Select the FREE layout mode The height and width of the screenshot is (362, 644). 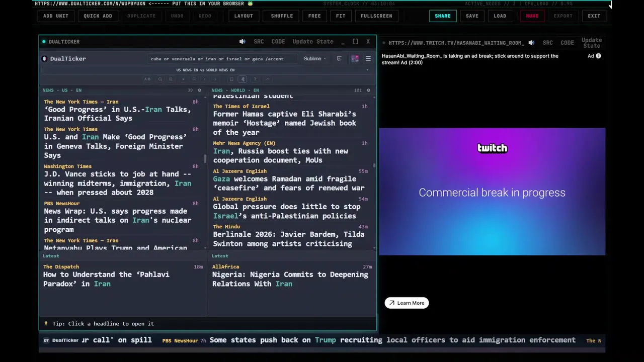[x=314, y=16]
